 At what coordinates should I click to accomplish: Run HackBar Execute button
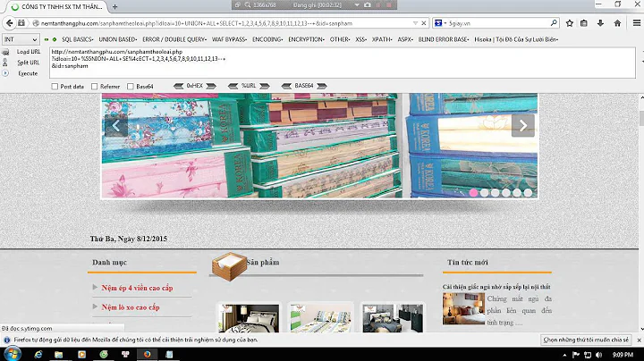click(x=27, y=73)
